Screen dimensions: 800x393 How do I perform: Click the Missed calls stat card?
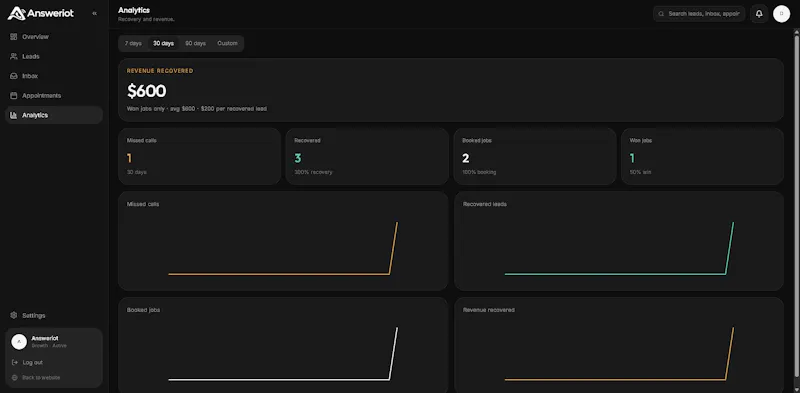(199, 156)
